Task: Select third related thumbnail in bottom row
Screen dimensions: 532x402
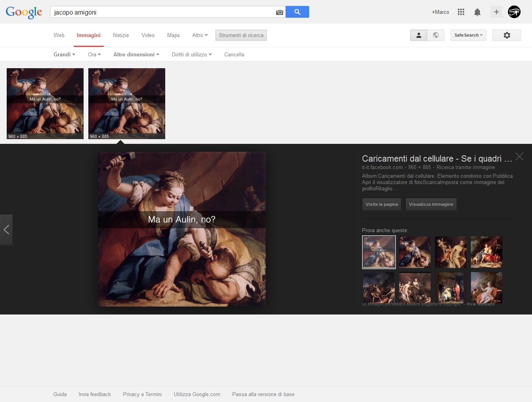Action: 451,288
